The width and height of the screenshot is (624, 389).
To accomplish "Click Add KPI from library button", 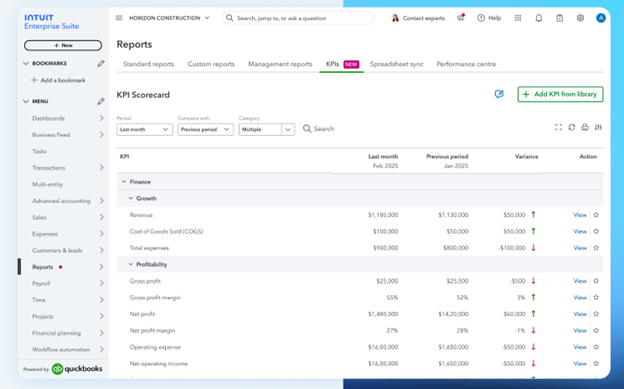I will click(x=560, y=94).
